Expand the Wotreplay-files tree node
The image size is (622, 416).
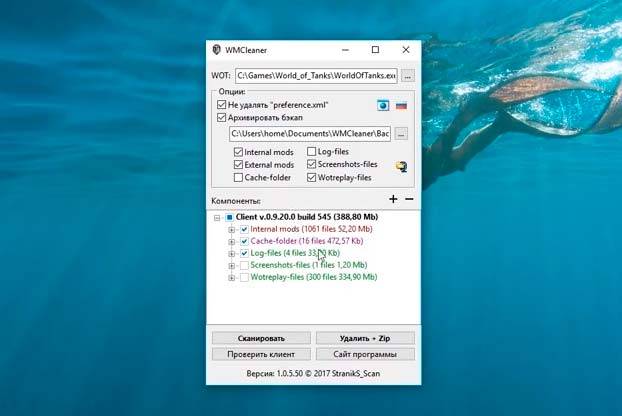click(231, 277)
